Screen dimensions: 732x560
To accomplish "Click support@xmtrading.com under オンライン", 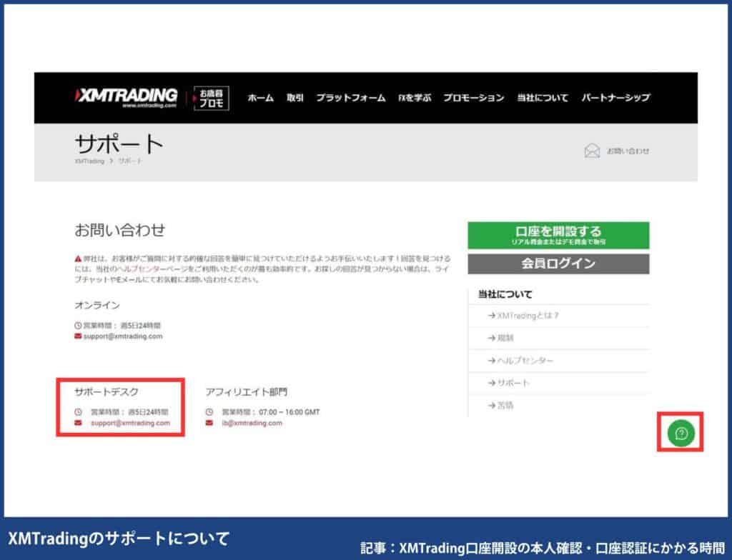I will coord(123,336).
